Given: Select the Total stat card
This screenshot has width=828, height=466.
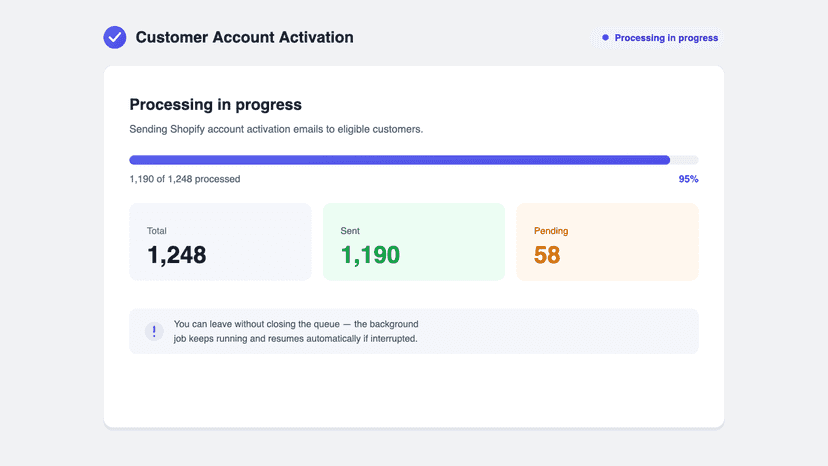Looking at the screenshot, I should click(221, 242).
